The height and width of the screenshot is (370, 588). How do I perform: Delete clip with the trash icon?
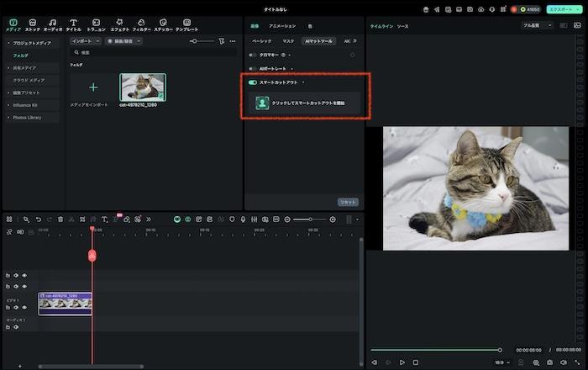60,219
